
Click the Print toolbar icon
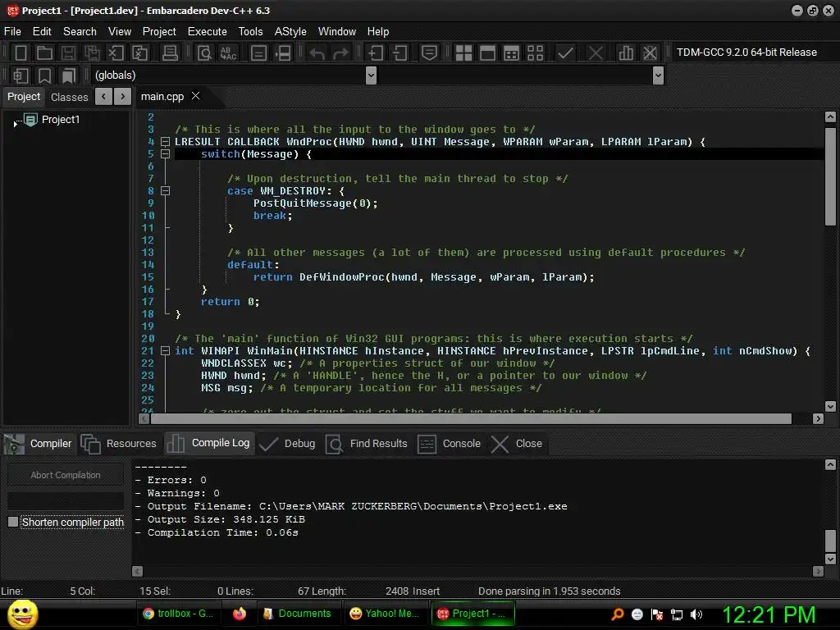[x=170, y=52]
